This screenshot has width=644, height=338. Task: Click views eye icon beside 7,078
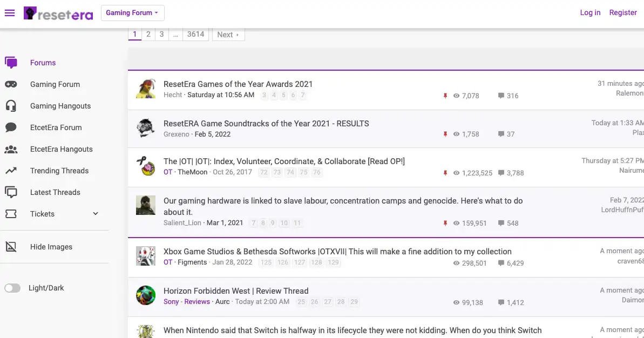click(x=456, y=96)
